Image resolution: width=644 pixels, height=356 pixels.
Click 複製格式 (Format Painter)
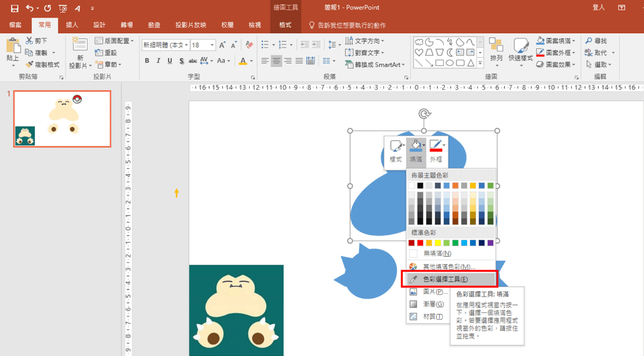point(43,64)
